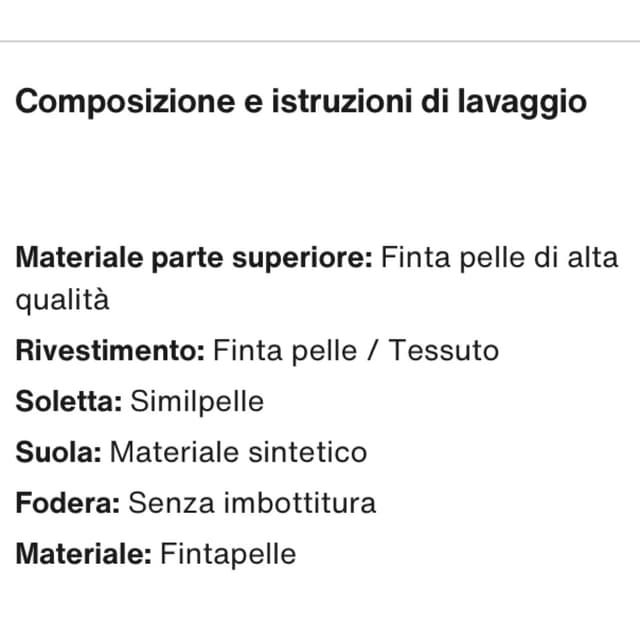Click Finta pelle in the Rivestimento row
The width and height of the screenshot is (640, 640).
pos(285,351)
